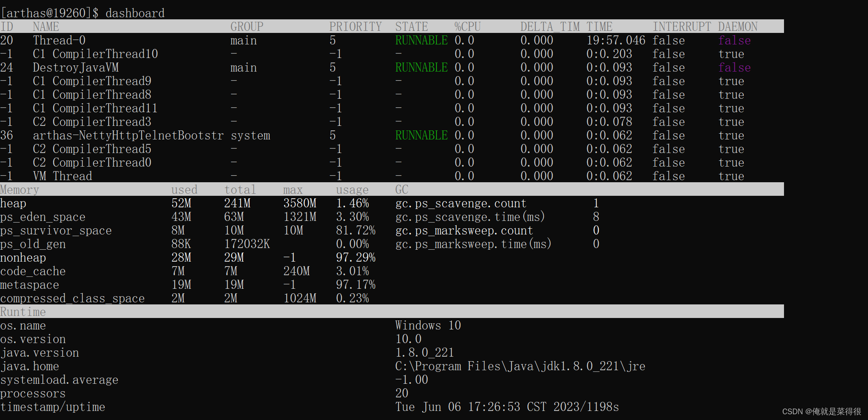Click the timestamp value 'Tue Jun 06 17:26:53'
The width and height of the screenshot is (868, 420).
click(x=458, y=407)
